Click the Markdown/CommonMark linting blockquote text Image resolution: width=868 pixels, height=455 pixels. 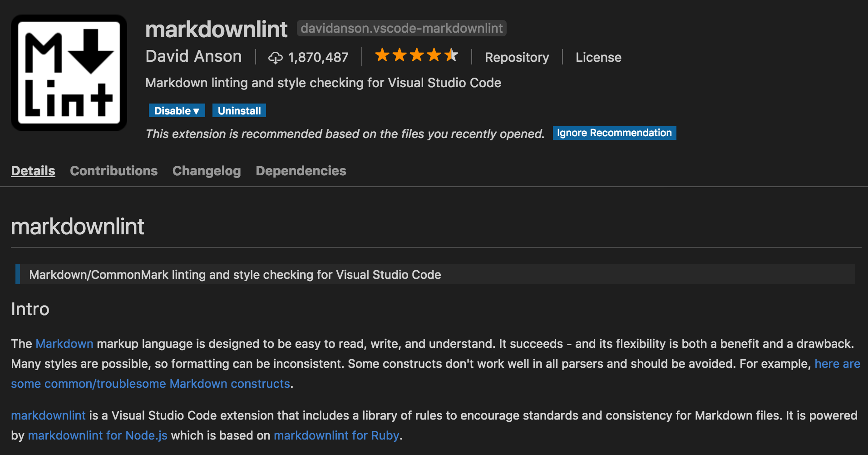235,275
